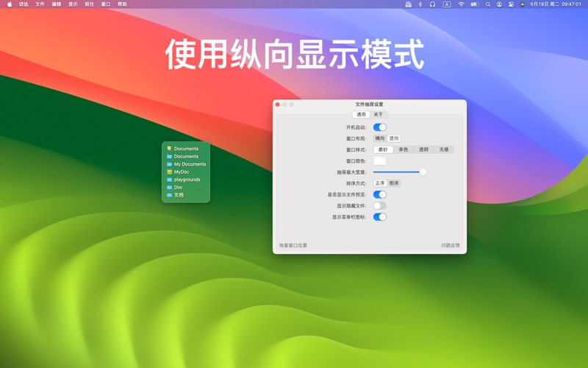The width and height of the screenshot is (588, 368).
Task: Click the playgrounds folder icon
Action: 170,180
